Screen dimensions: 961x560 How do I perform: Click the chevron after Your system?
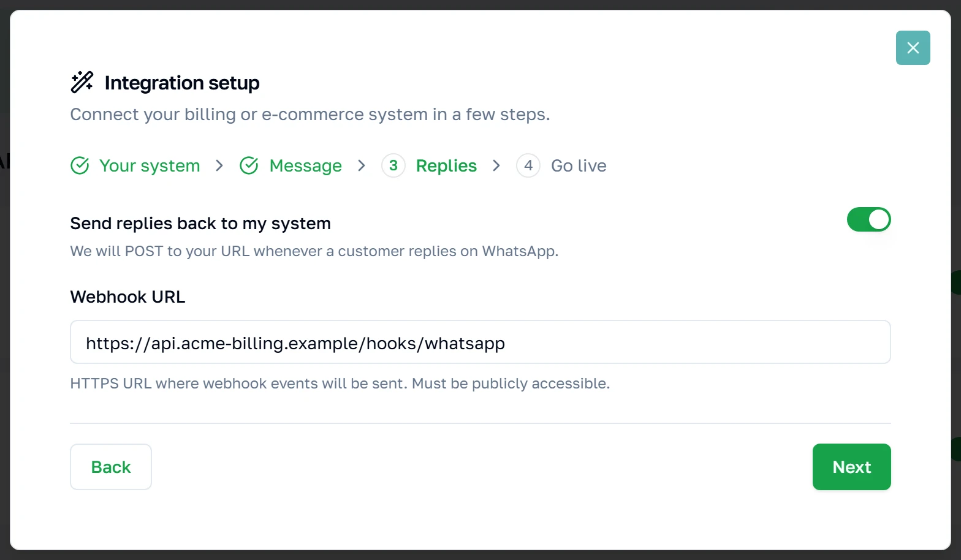pyautogui.click(x=219, y=165)
